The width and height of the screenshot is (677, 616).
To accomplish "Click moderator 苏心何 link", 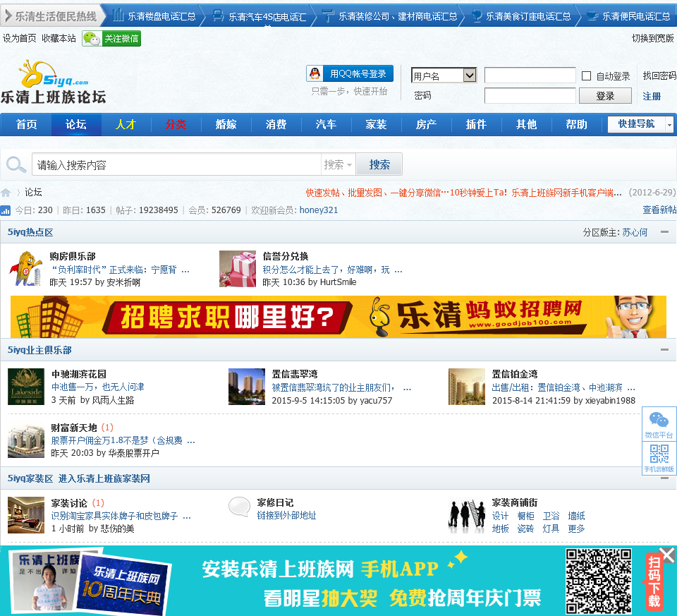I will (x=635, y=232).
